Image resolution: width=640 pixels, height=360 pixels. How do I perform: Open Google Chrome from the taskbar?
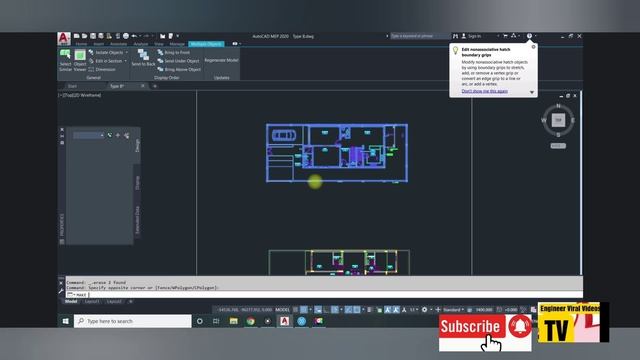point(251,321)
